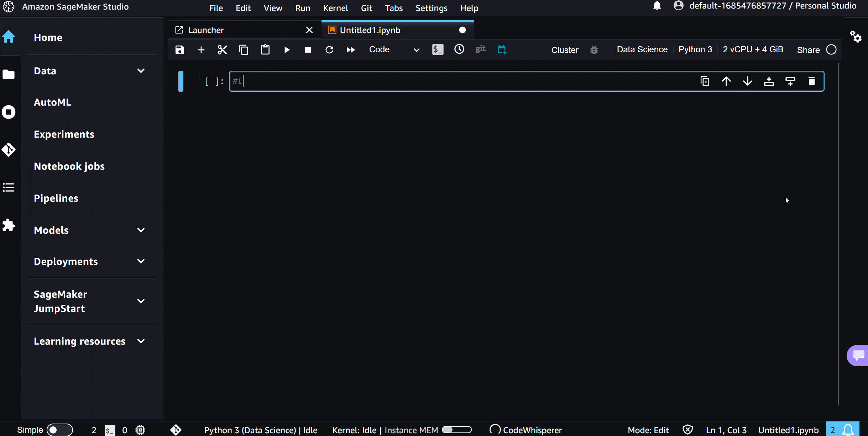Move the current cell down
Image resolution: width=868 pixels, height=436 pixels.
coord(748,81)
